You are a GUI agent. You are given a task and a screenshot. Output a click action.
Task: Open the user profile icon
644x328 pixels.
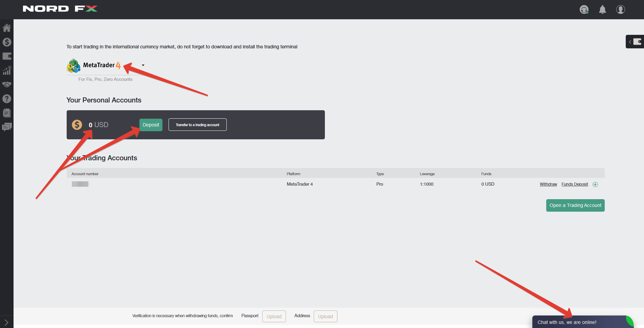click(x=621, y=9)
